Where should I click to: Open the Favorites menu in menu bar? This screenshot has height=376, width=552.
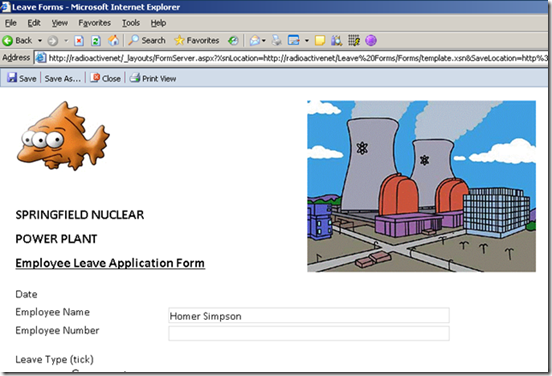(94, 23)
